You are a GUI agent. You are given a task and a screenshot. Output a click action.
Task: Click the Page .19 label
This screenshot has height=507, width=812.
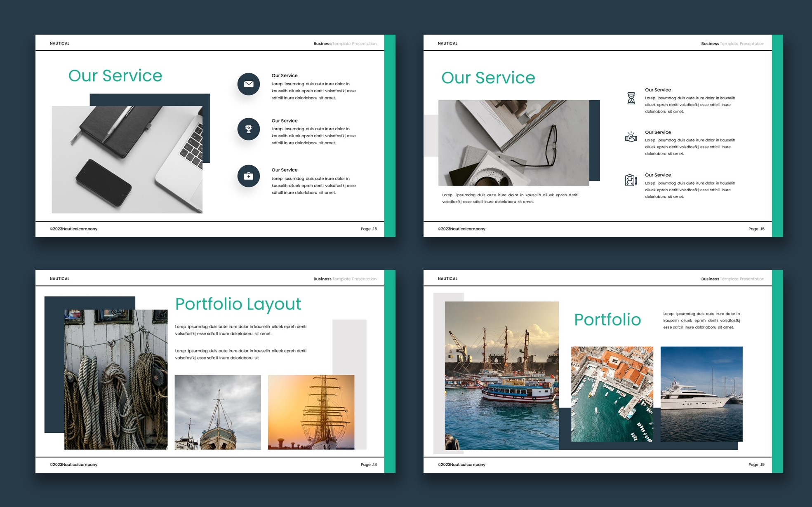point(757,464)
